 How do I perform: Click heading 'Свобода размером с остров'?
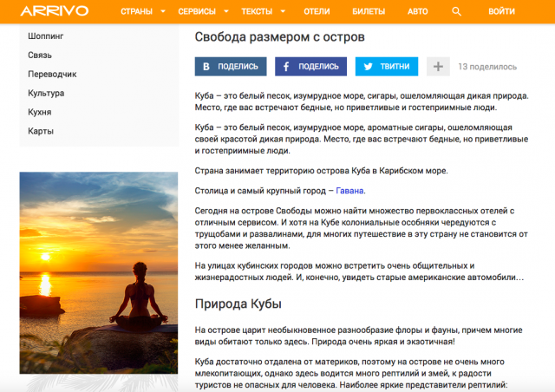point(279,36)
